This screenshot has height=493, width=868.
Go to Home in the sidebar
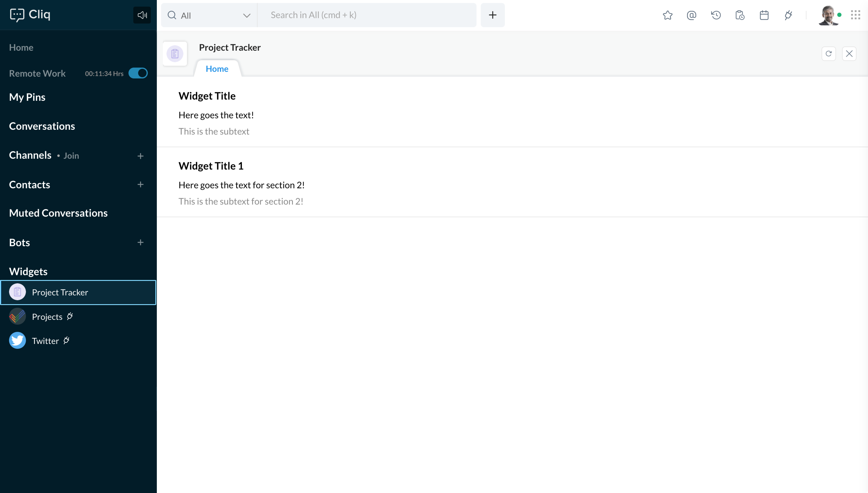coord(21,47)
